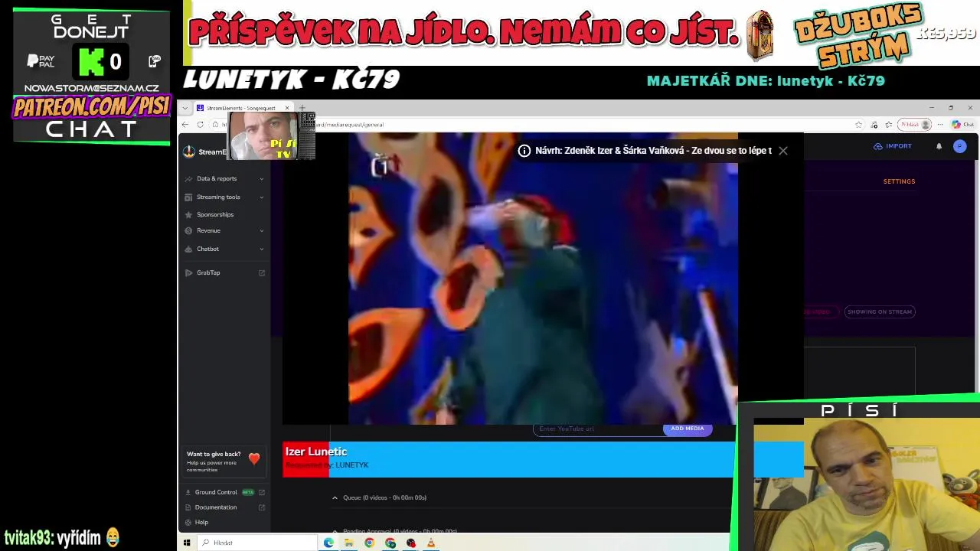Expand Streaming tools menu
The height and width of the screenshot is (551, 980).
point(262,197)
